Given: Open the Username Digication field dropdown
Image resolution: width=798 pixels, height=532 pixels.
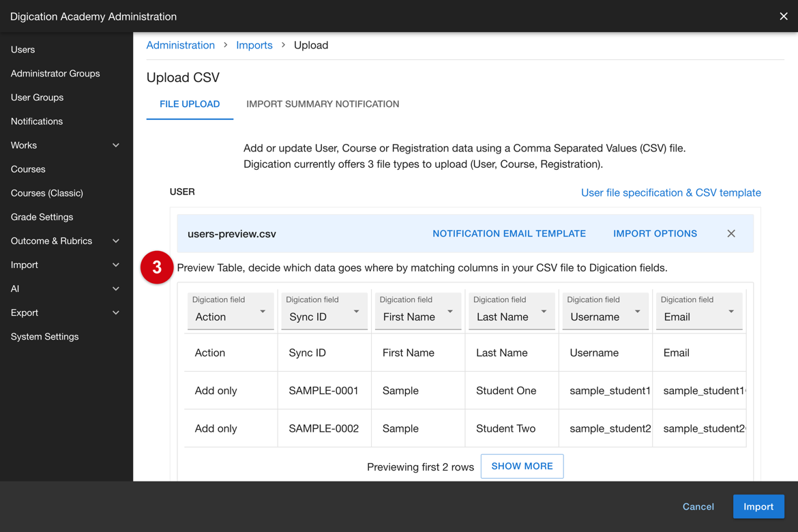Looking at the screenshot, I should pyautogui.click(x=605, y=311).
